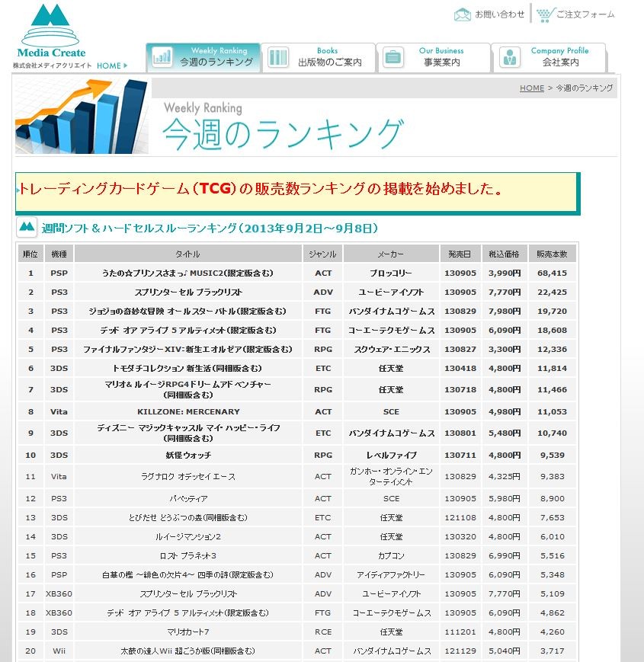Click the 機種 column header

tap(59, 254)
